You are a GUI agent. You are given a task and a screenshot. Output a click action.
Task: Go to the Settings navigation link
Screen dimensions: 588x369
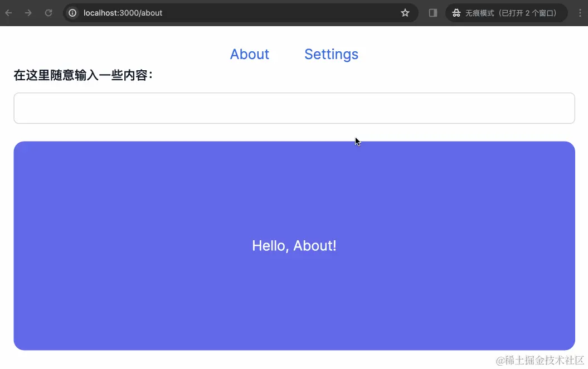pos(331,54)
